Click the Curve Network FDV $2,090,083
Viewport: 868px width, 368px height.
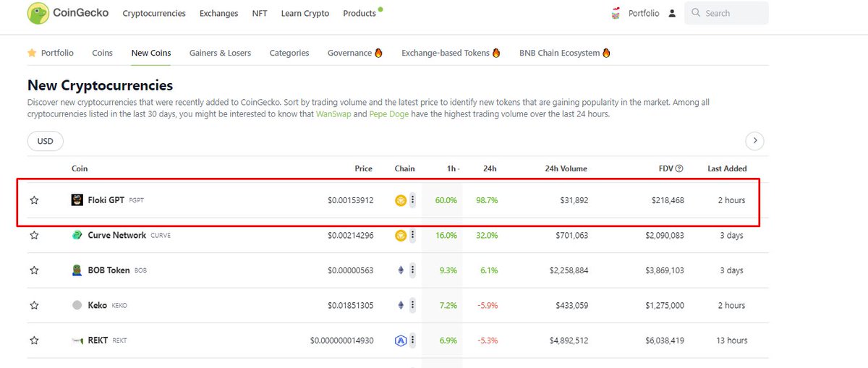pyautogui.click(x=665, y=235)
